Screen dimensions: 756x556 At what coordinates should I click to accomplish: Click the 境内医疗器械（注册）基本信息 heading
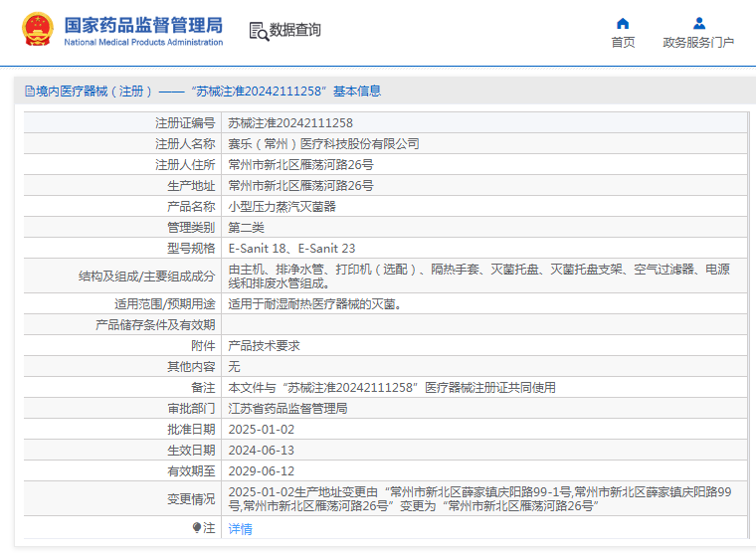click(x=208, y=92)
